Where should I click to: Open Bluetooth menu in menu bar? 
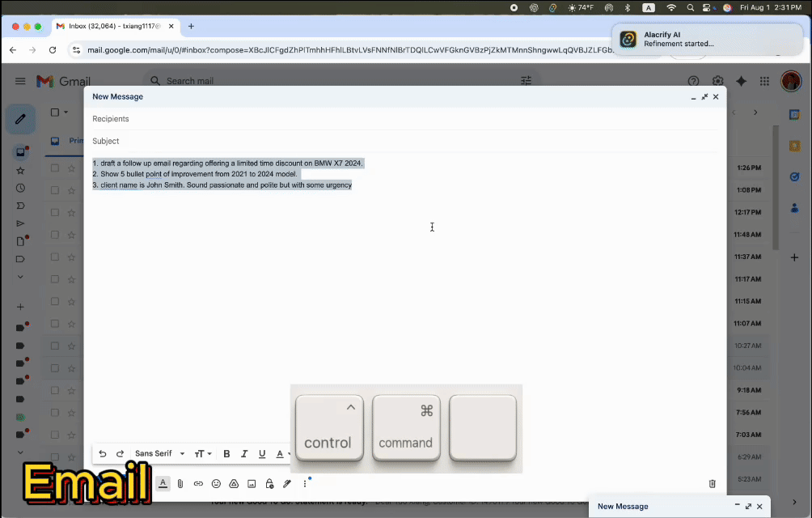pos(628,8)
